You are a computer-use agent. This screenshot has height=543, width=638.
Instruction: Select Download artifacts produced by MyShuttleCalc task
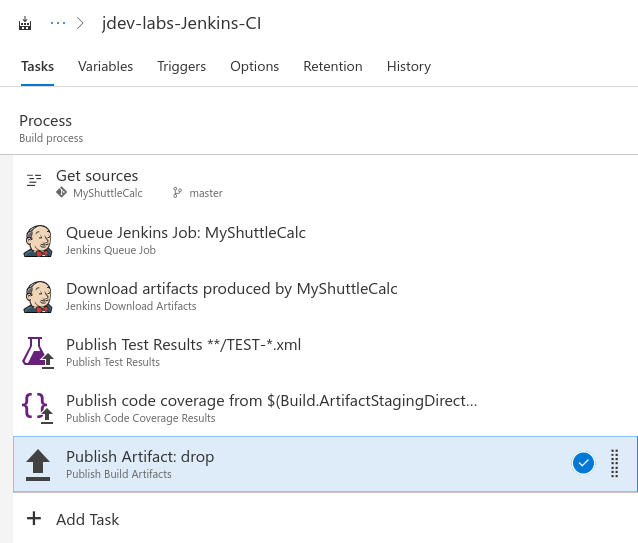click(x=325, y=297)
